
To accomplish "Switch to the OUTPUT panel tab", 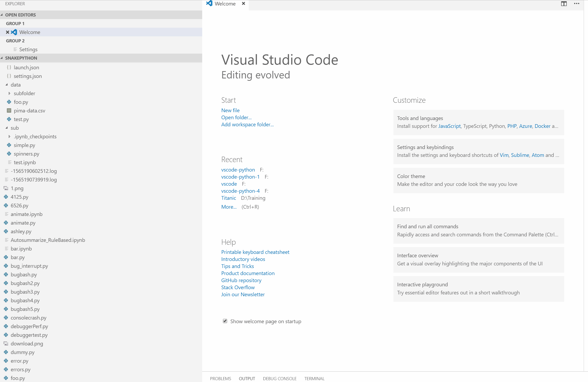I will tap(247, 378).
